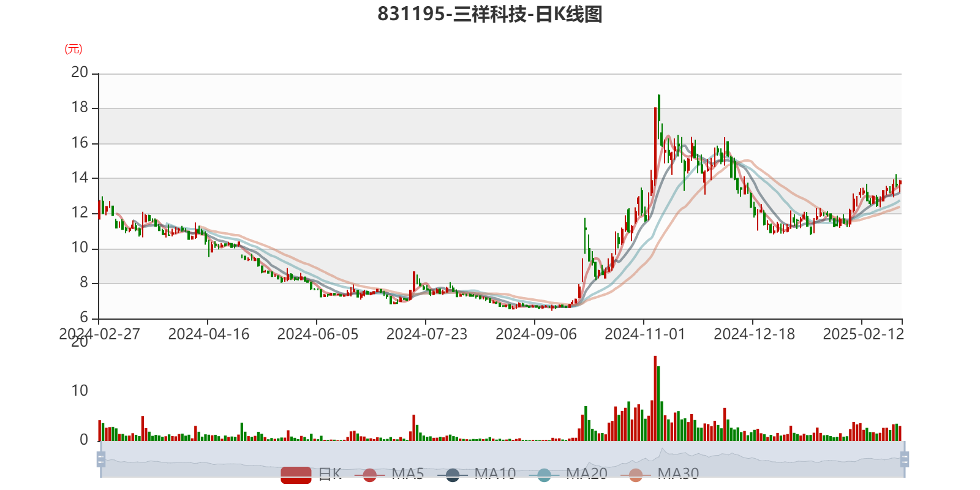Click the price axis label 12
980x490 pixels.
(x=80, y=213)
